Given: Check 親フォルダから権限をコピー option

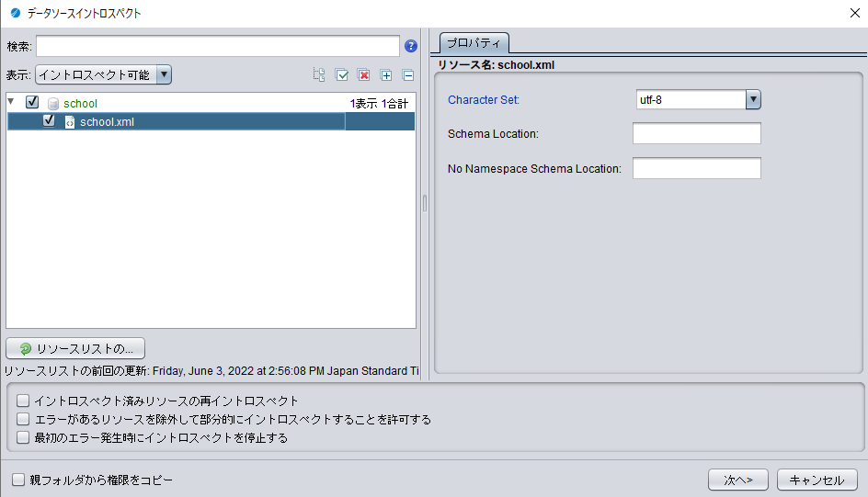Looking at the screenshot, I should (x=18, y=480).
